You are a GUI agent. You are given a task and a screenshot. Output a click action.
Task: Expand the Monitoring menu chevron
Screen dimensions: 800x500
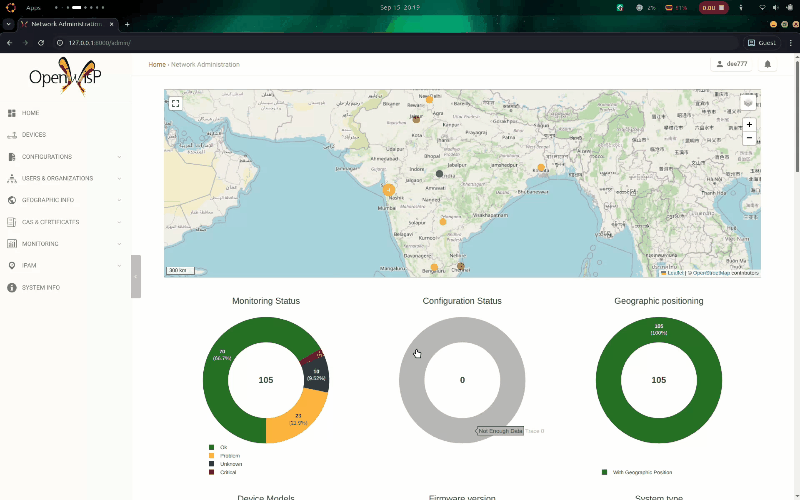pos(119,244)
